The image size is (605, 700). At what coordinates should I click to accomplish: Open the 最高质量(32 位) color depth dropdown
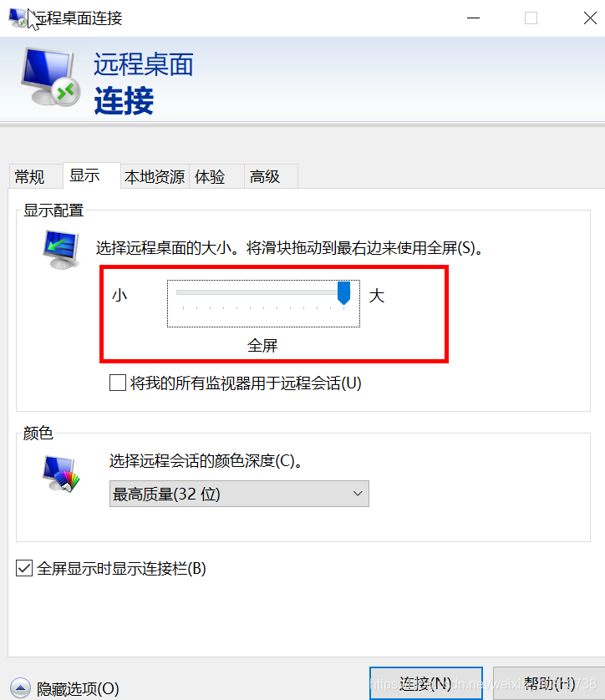(x=239, y=494)
